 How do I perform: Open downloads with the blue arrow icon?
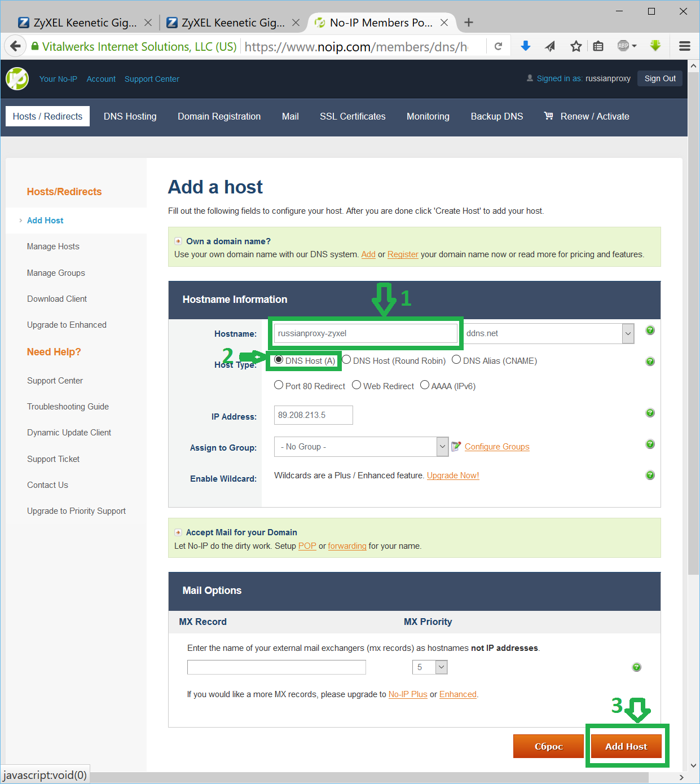click(x=525, y=46)
